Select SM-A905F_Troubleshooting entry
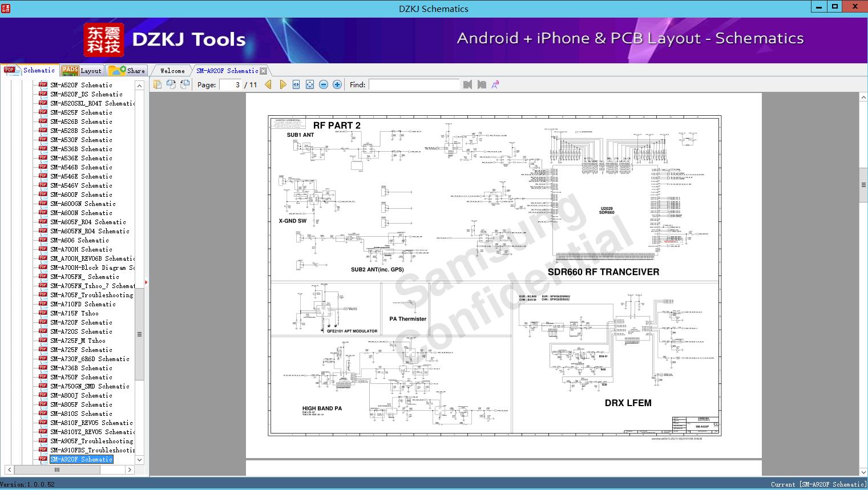The width and height of the screenshot is (868, 490). coord(91,441)
